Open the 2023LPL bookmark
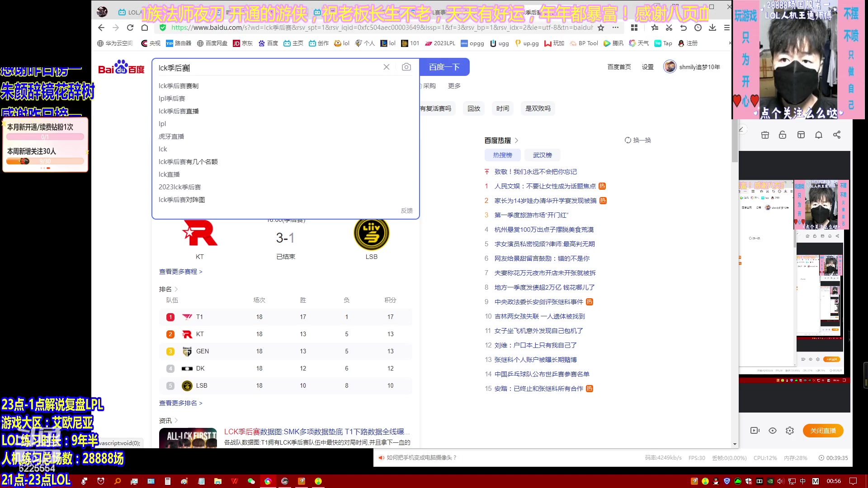The width and height of the screenshot is (868, 488). click(440, 43)
